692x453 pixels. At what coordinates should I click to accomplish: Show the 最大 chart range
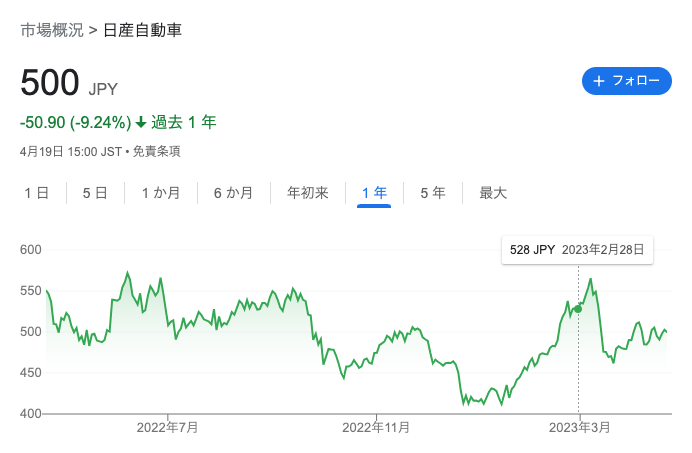point(493,193)
